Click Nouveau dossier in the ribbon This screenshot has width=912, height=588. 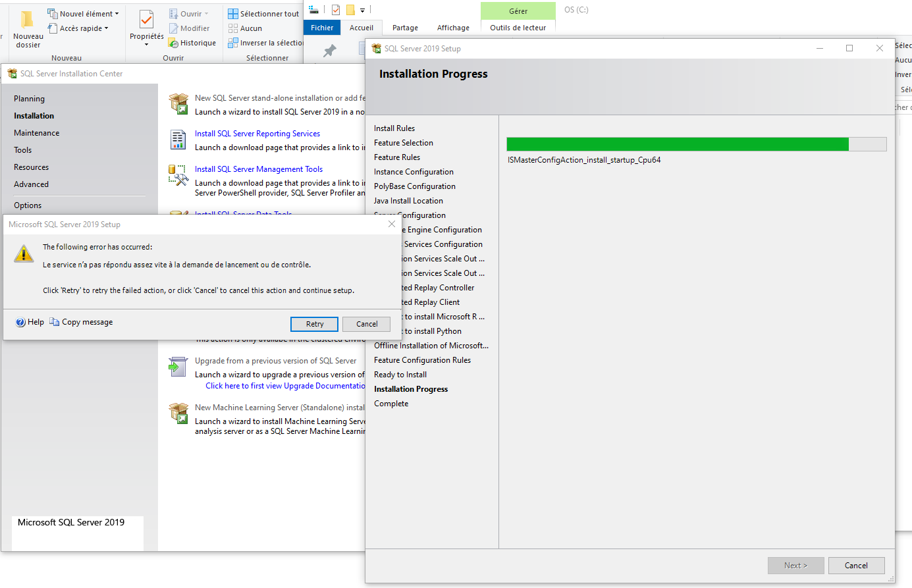28,30
